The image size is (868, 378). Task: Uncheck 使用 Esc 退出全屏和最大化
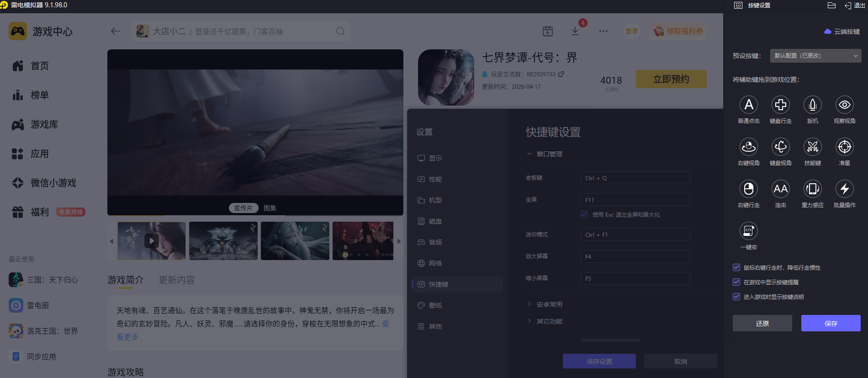584,214
